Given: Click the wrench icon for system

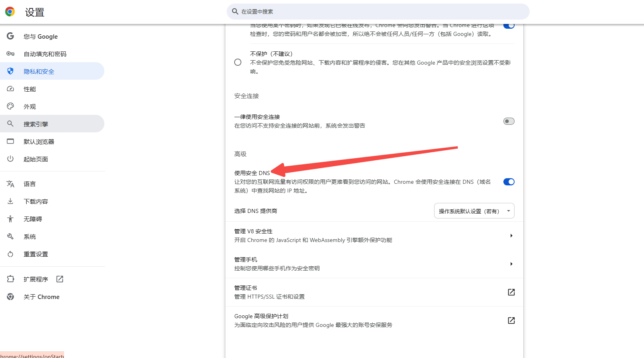Looking at the screenshot, I should [x=10, y=236].
